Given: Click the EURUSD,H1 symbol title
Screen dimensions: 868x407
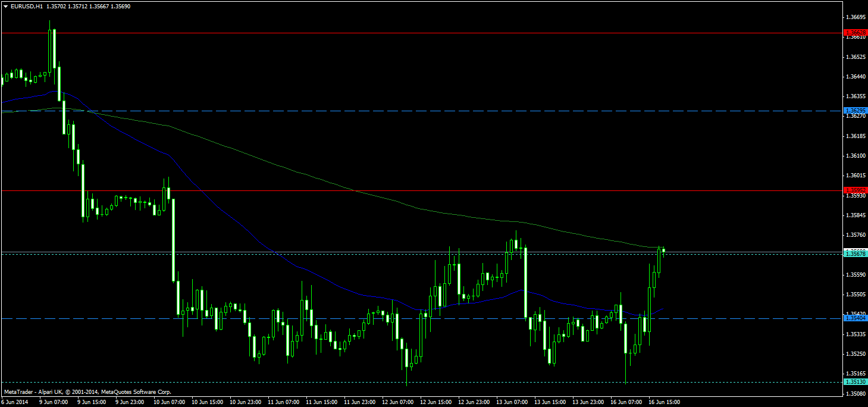Looking at the screenshot, I should (26, 6).
